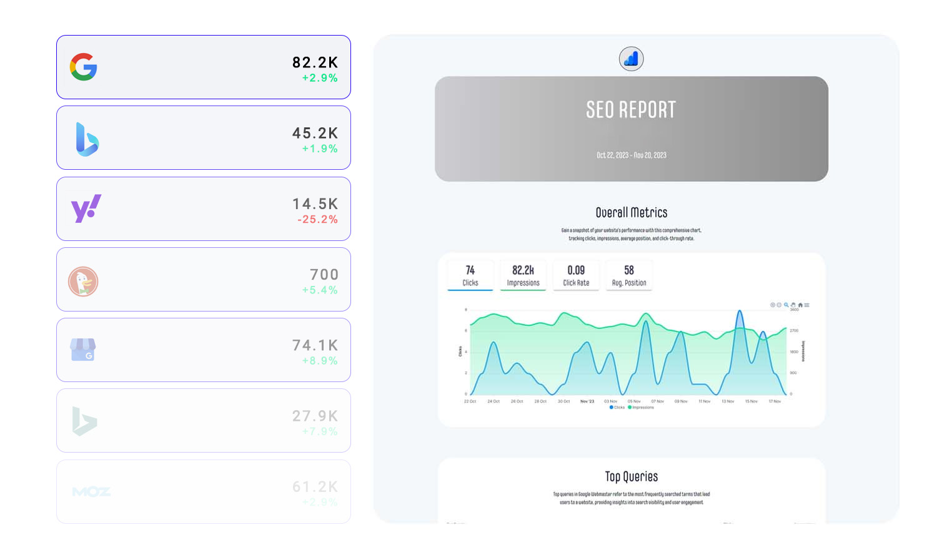
Task: Activate the magnifier selection zoom tool
Action: click(x=786, y=305)
